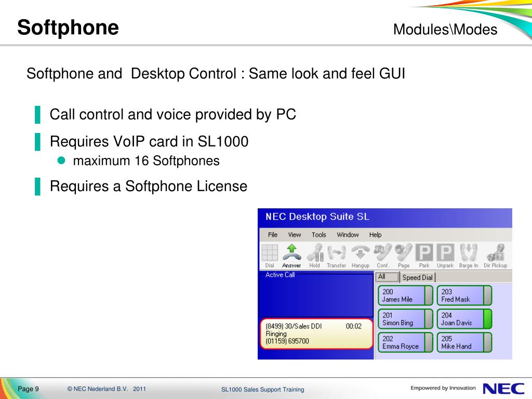
Task: Click the Hangup icon
Action: [361, 256]
